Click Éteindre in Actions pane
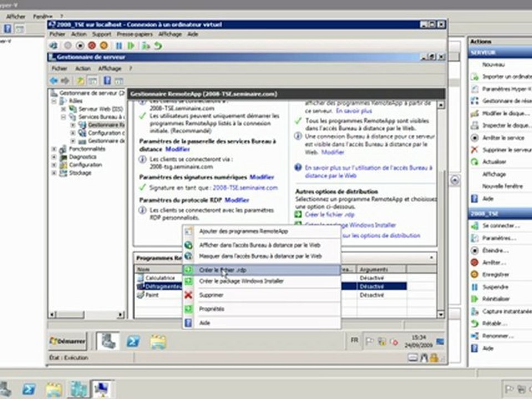 [495, 250]
